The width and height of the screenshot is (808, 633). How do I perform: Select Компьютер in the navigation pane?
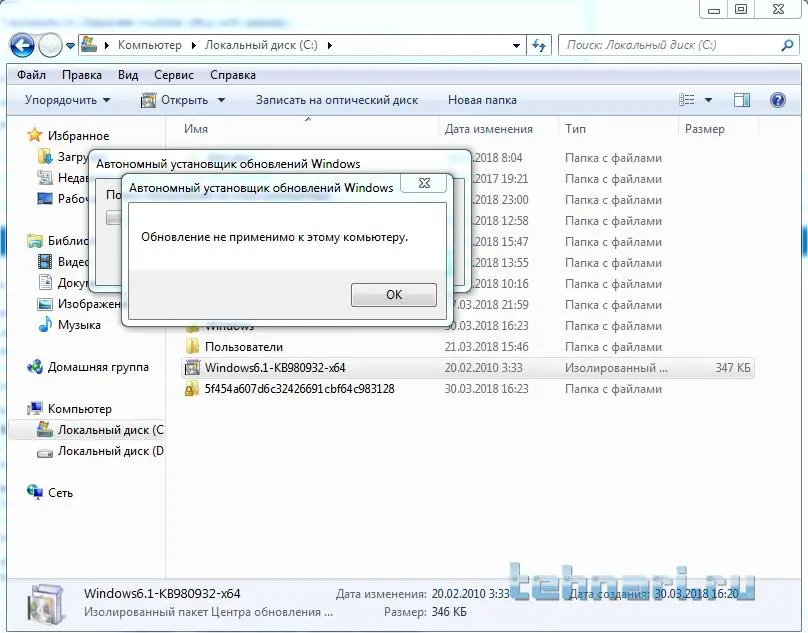pyautogui.click(x=79, y=409)
